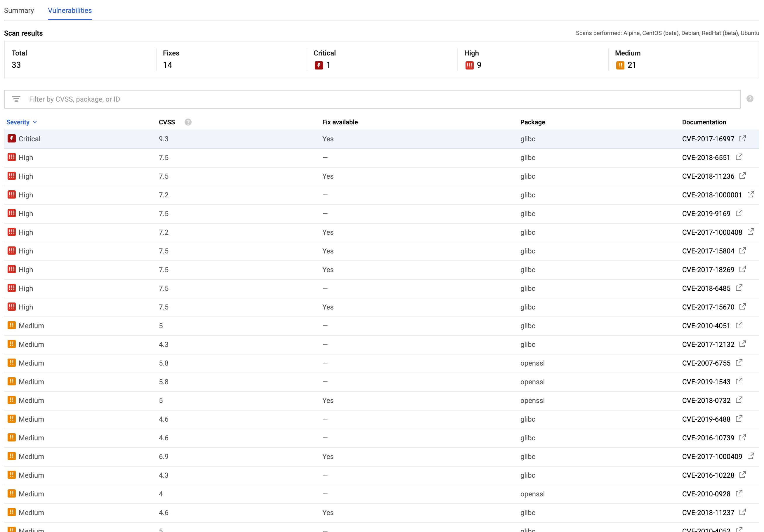
Task: Open CVE-2018-6551 external link icon
Action: click(x=739, y=157)
